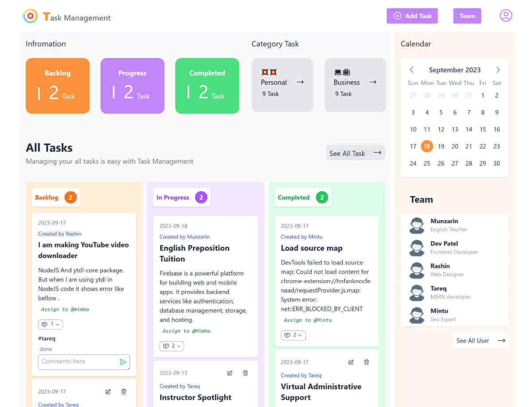Send a comment with the paper plane icon

tap(123, 362)
